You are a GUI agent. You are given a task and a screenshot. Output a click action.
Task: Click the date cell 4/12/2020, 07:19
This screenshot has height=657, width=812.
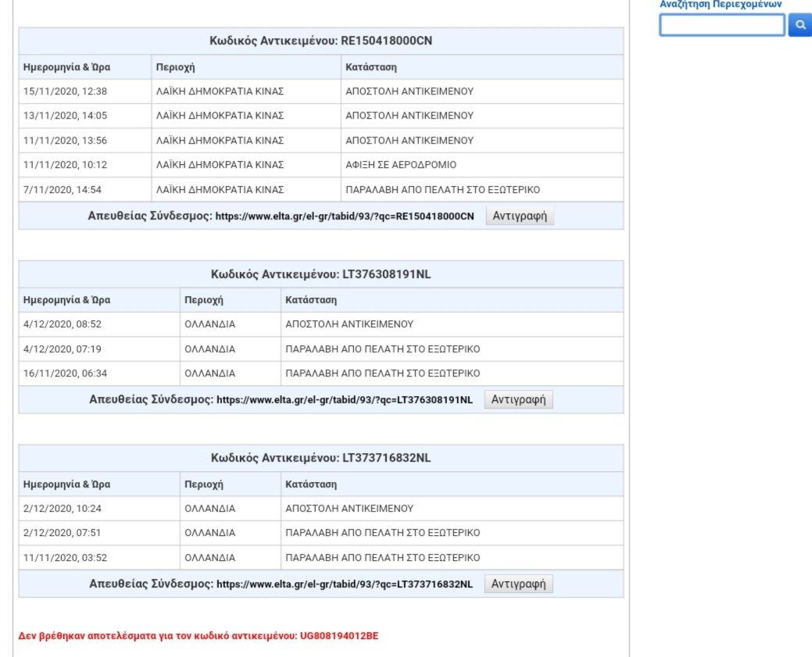pos(99,349)
